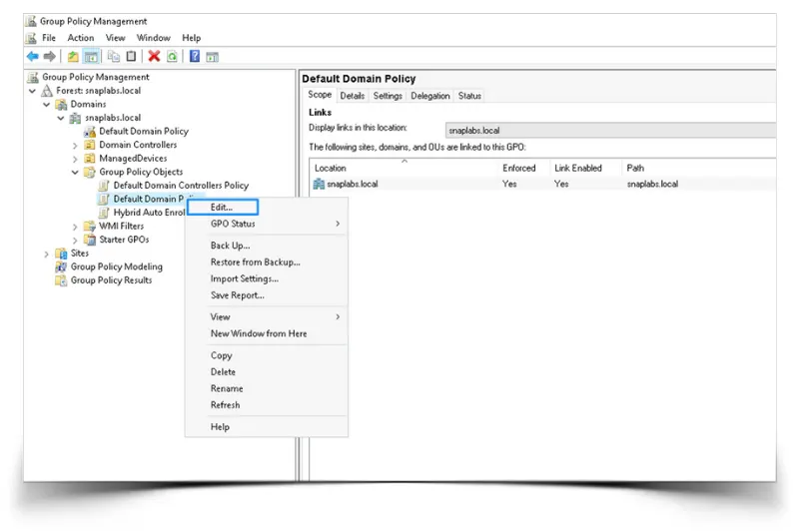The height and width of the screenshot is (532, 799).
Task: Select Back Up... in context menu
Action: (267, 246)
